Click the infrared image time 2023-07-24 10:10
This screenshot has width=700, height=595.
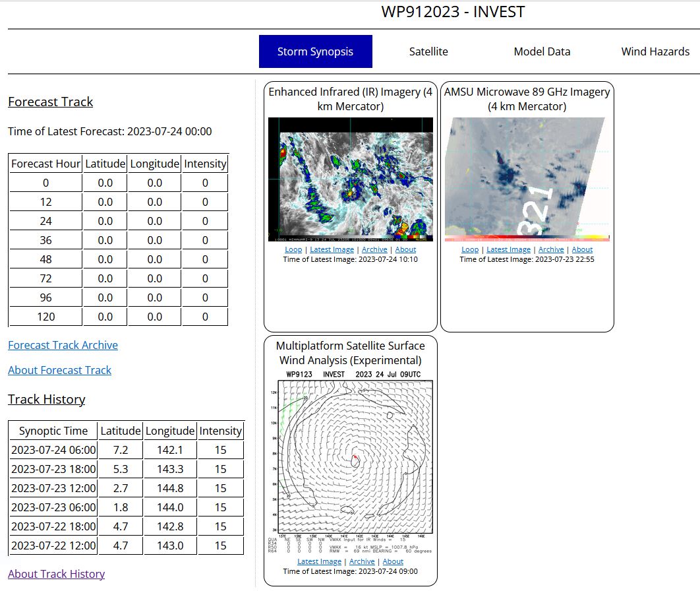pyautogui.click(x=351, y=259)
